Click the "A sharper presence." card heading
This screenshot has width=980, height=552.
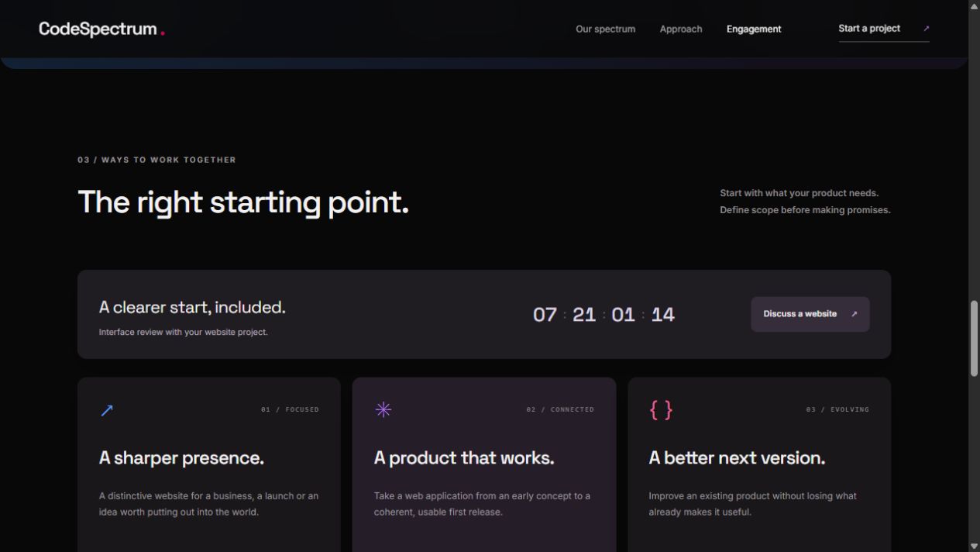click(181, 458)
